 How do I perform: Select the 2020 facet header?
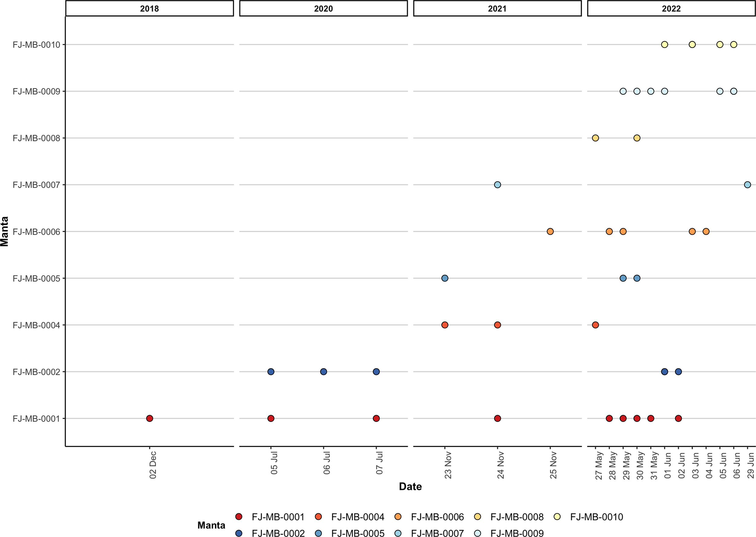[x=323, y=8]
